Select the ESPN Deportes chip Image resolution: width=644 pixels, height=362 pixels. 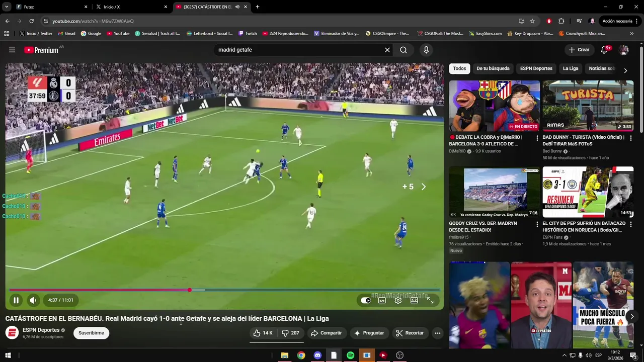(536, 68)
